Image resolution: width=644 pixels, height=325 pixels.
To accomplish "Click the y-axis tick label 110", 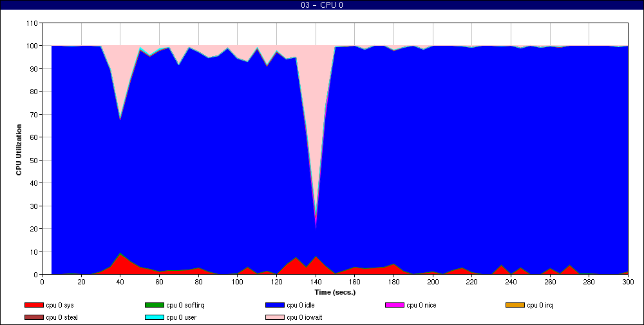I will tap(32, 23).
